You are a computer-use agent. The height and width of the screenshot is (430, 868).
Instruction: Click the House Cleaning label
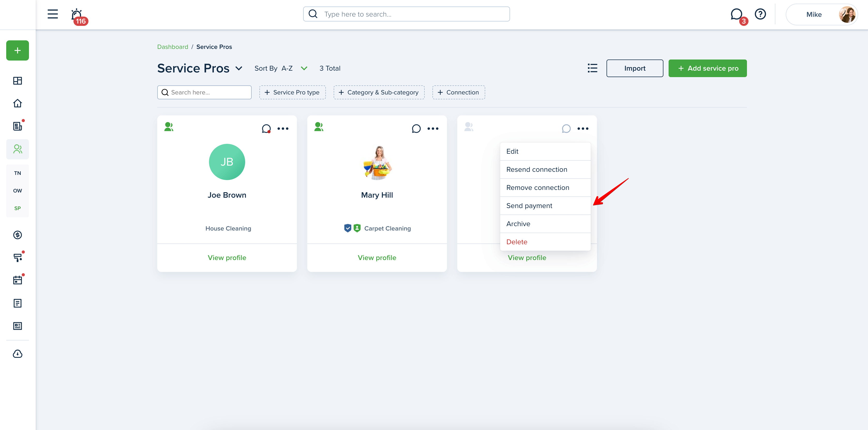(228, 228)
